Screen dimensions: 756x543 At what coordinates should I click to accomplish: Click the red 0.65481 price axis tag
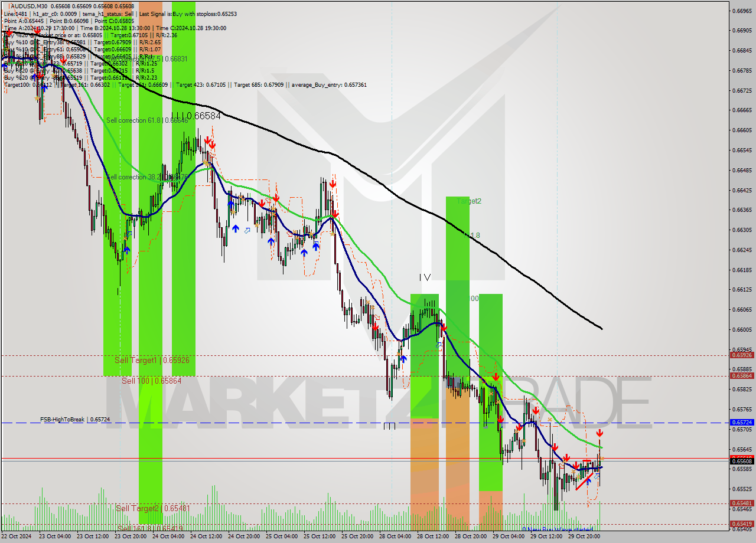pos(742,503)
